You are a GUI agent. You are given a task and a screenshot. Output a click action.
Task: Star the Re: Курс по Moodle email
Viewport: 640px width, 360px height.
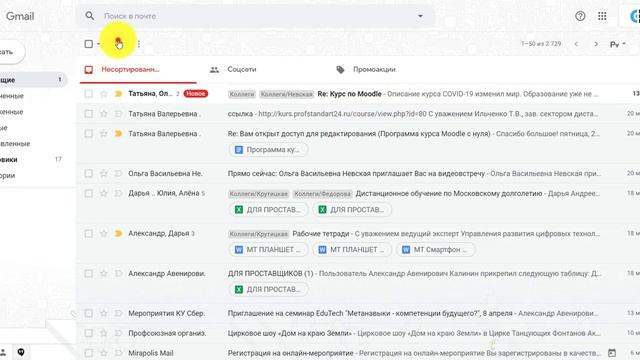(104, 94)
